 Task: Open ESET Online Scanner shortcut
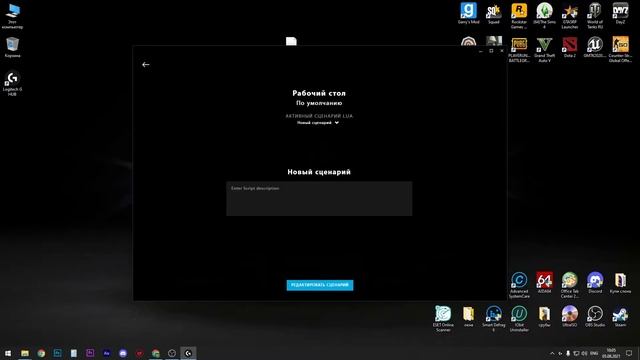pyautogui.click(x=443, y=318)
